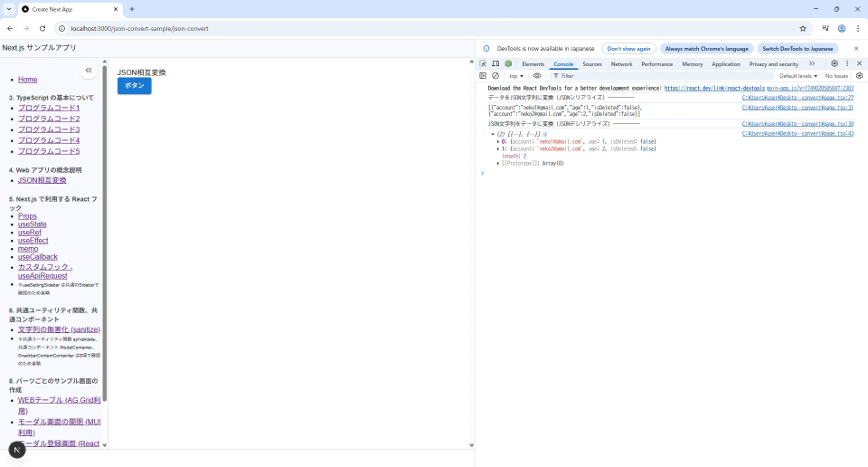Click the green Node.js DevTools hexagon icon
The width and height of the screenshot is (868, 467).
point(508,63)
